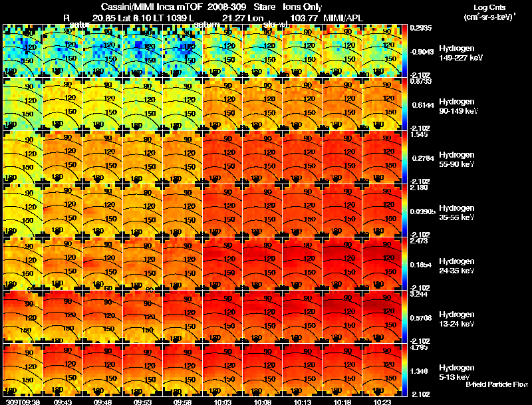This screenshot has height=405, width=532.
Task: Click the "10:08" time axis label
Action: (262, 402)
